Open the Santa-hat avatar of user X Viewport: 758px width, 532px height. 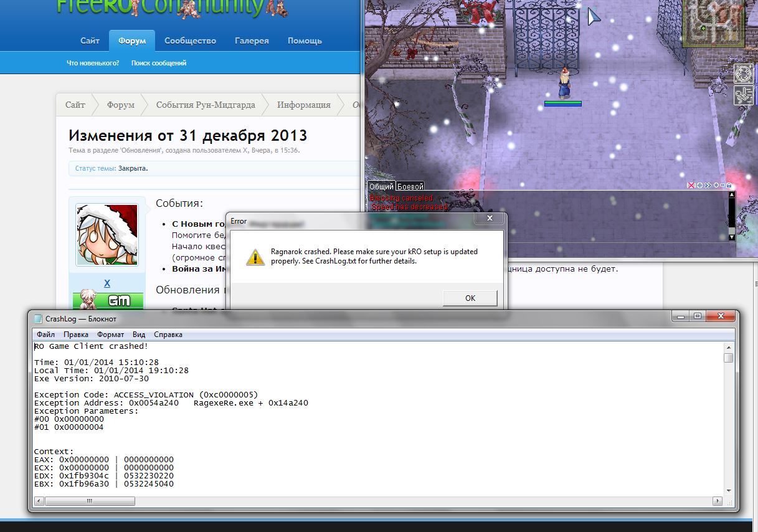[107, 235]
